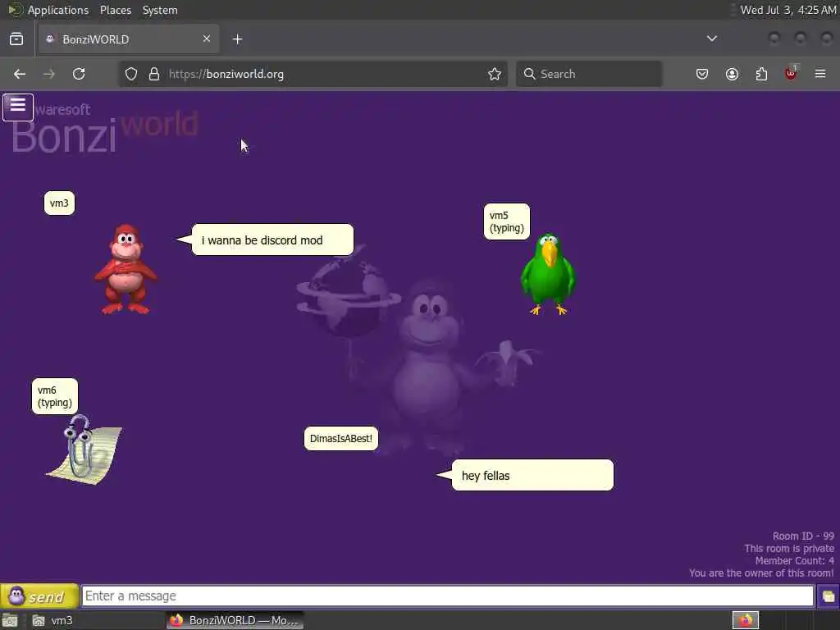Click the yellow send button
This screenshot has width=840, height=630.
pos(39,596)
